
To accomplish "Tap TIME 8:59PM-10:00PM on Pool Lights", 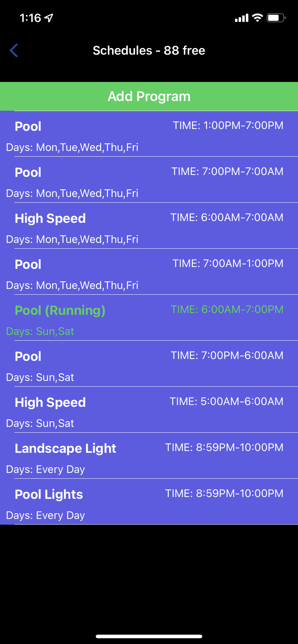I will point(224,493).
